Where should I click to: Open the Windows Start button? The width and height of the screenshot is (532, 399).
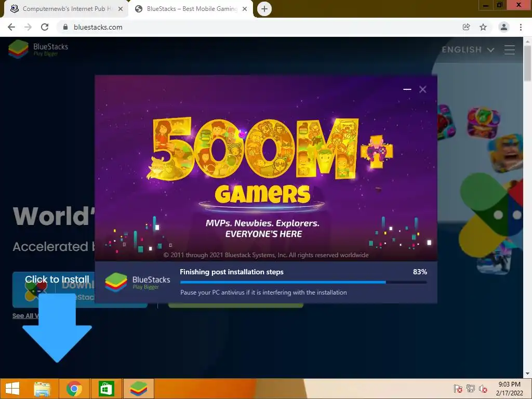(12, 389)
